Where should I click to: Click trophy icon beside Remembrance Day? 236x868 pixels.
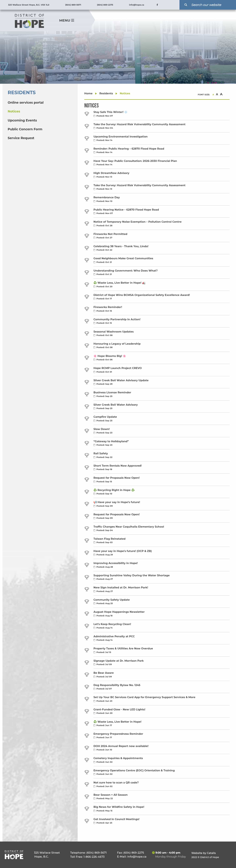[87, 199]
